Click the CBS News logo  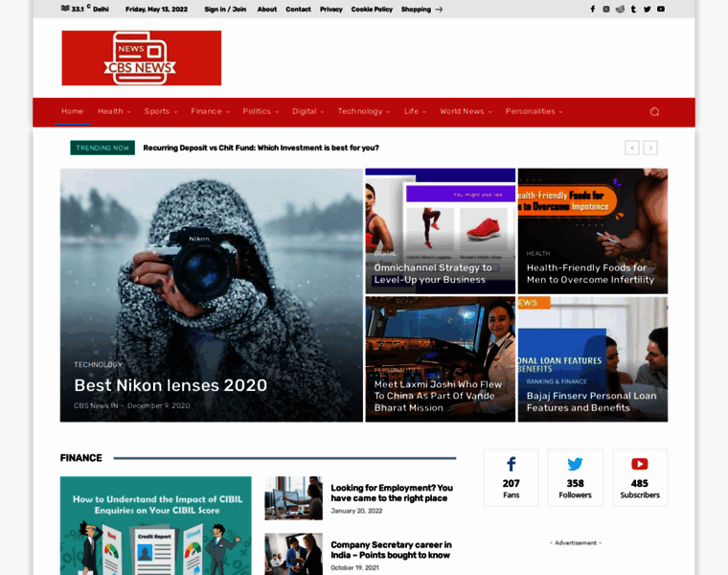pos(141,58)
